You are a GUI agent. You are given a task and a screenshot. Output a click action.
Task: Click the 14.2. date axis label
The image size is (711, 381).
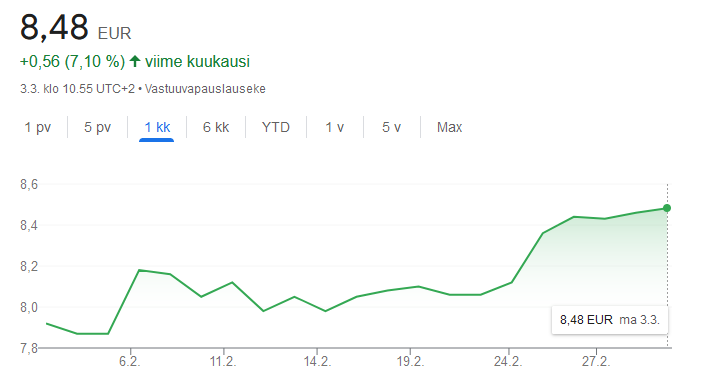[x=317, y=361]
